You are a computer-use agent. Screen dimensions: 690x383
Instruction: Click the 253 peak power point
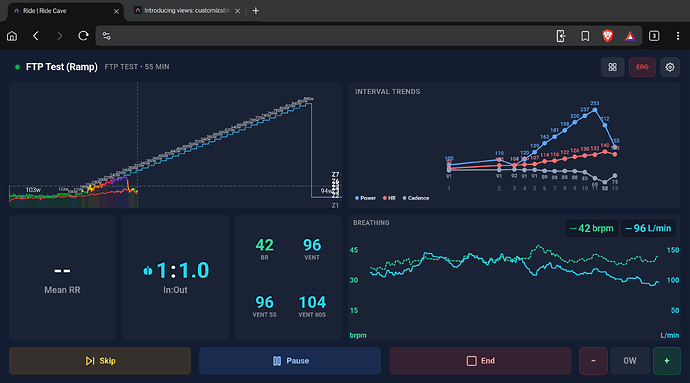pyautogui.click(x=595, y=109)
